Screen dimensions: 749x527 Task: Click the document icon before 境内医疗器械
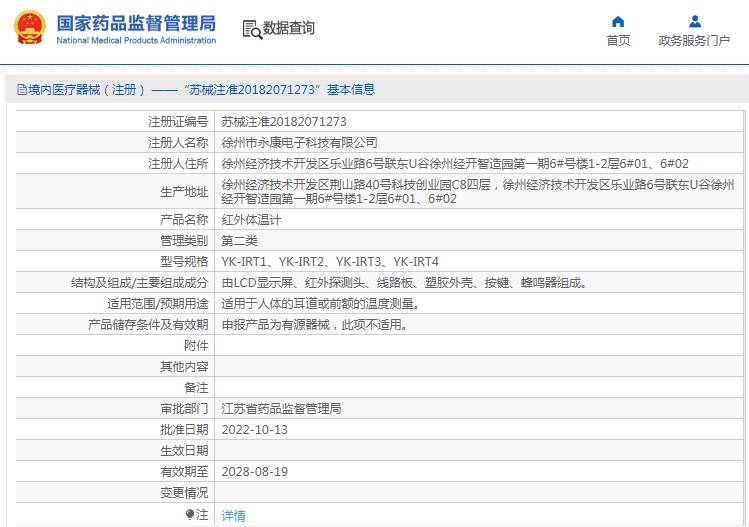pyautogui.click(x=21, y=89)
